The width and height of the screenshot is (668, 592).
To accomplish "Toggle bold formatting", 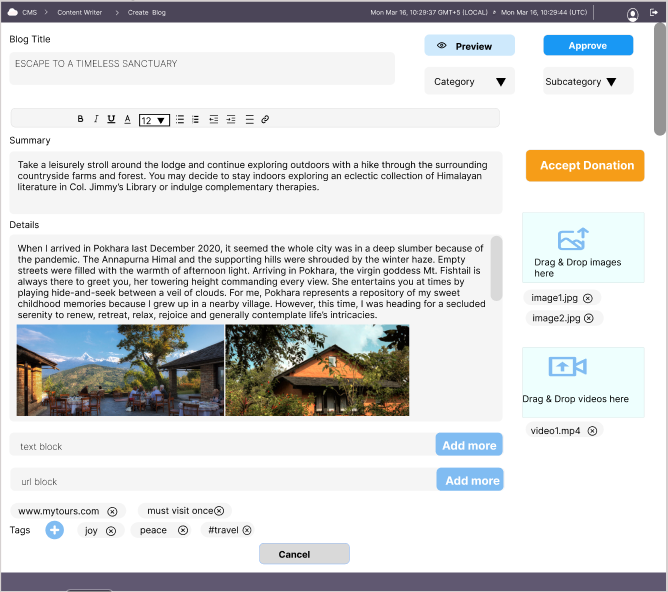I will pyautogui.click(x=80, y=119).
